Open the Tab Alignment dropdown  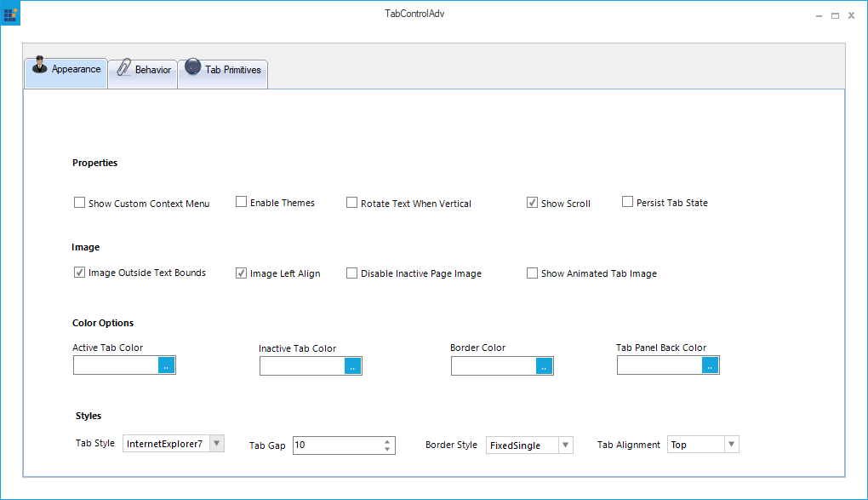[x=731, y=443]
